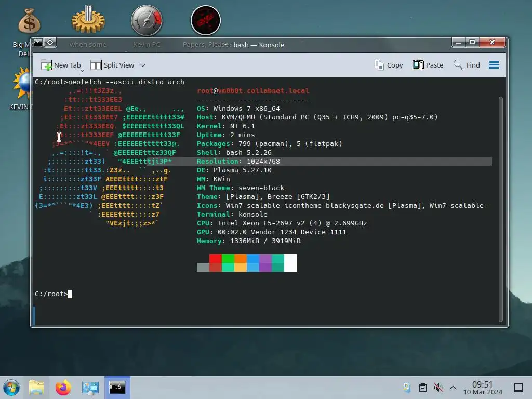Open the clipboard tray icon
532x399 pixels.
tap(422, 388)
